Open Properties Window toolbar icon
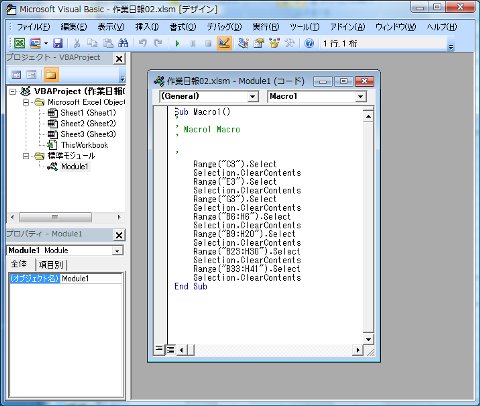The width and height of the screenshot is (480, 406). [259, 43]
